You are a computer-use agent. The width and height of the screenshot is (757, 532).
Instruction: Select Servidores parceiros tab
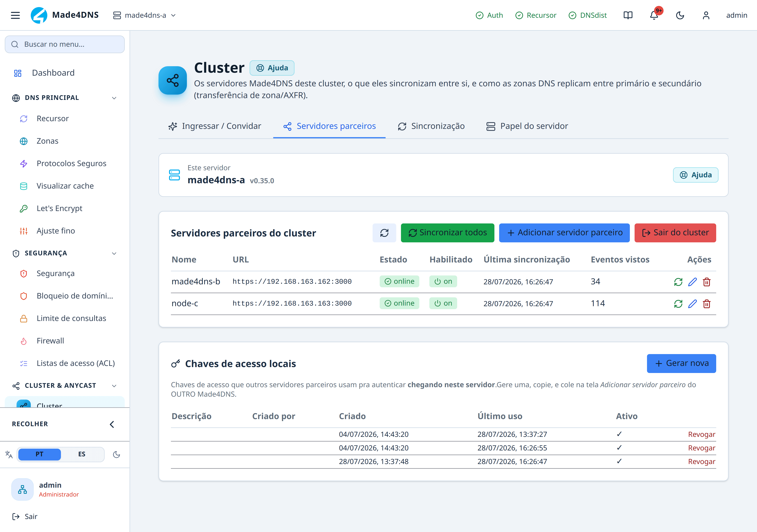[329, 126]
